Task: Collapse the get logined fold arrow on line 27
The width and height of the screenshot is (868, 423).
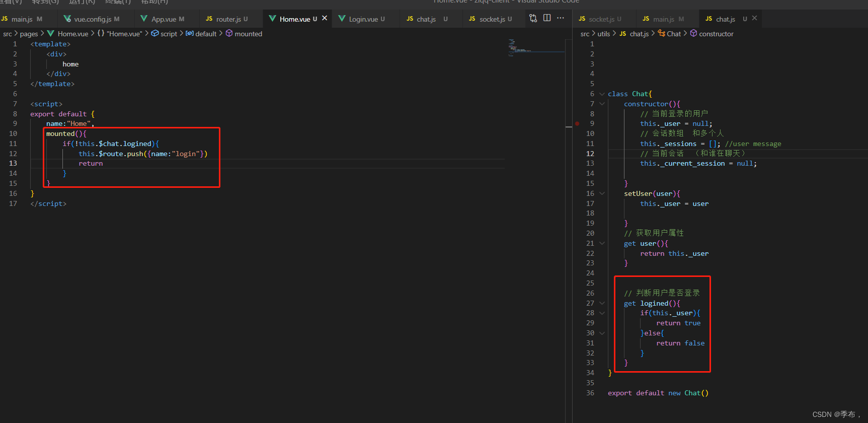Action: click(x=602, y=303)
